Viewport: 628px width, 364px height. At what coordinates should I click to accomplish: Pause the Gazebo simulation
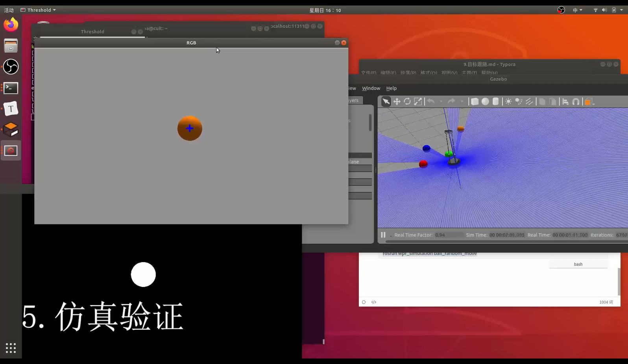point(383,235)
